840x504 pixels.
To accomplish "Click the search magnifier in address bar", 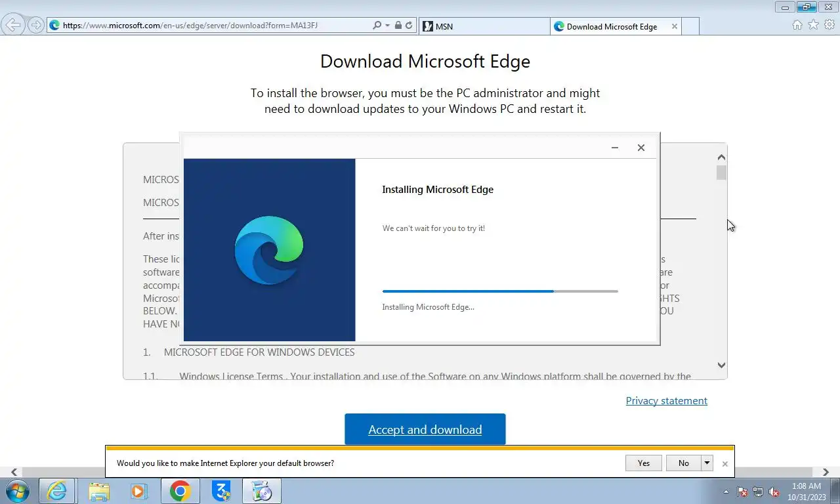I will click(x=377, y=26).
